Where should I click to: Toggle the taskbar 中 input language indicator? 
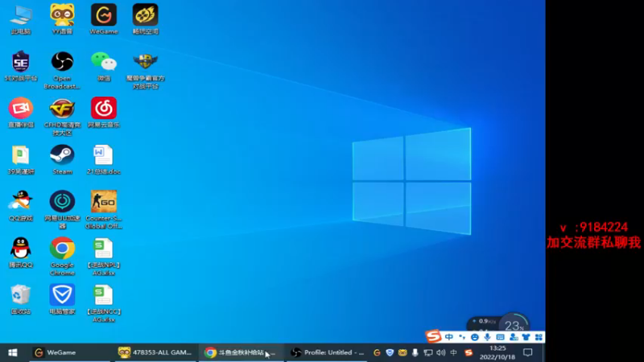(453, 352)
